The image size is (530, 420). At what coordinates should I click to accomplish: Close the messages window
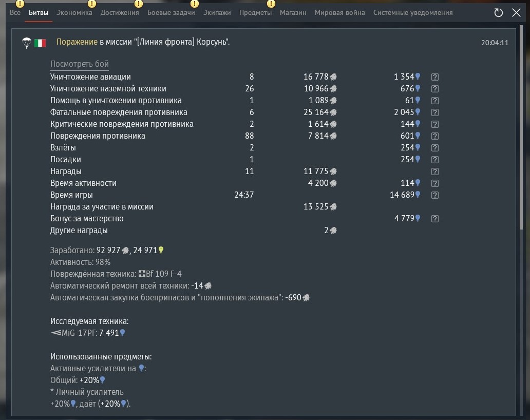(516, 13)
